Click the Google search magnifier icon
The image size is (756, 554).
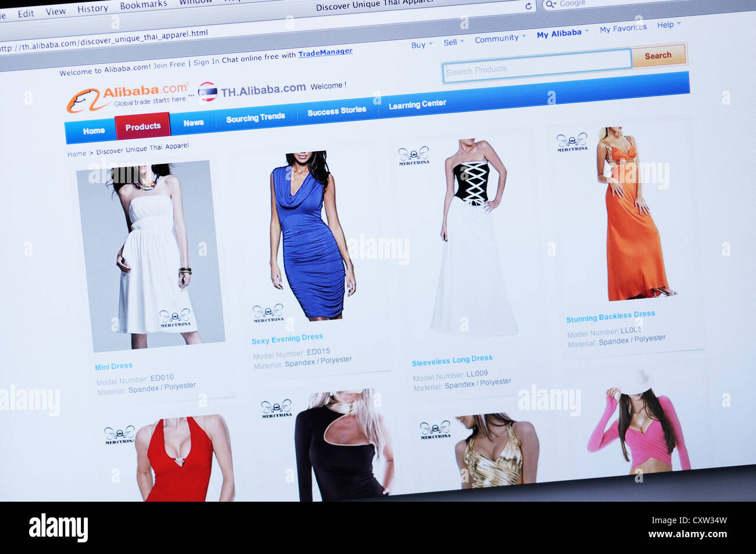click(x=550, y=5)
